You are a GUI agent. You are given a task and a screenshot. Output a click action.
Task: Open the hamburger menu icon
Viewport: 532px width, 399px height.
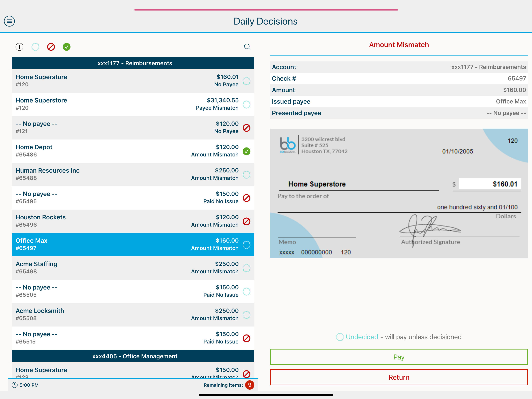[x=9, y=21]
